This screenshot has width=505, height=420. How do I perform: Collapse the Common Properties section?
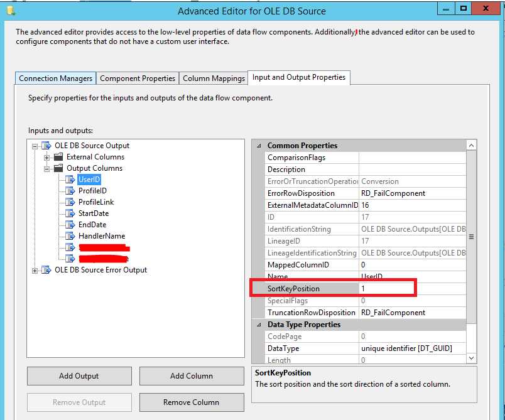point(259,146)
